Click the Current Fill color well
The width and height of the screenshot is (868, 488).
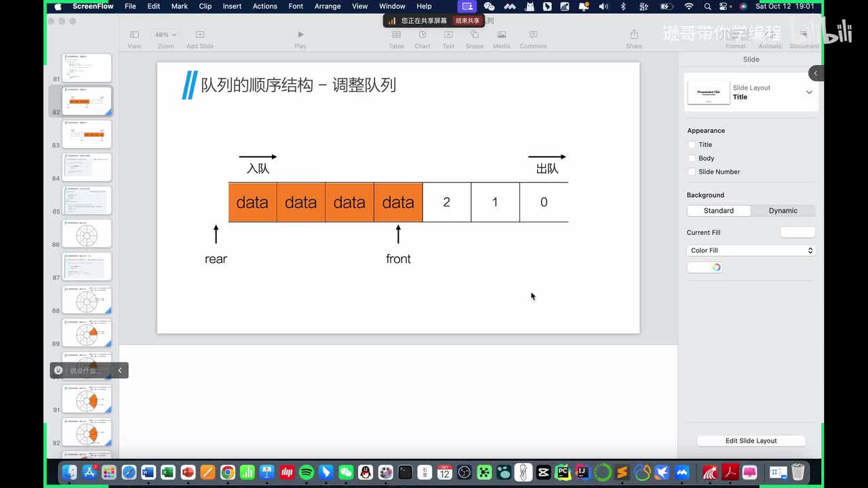(x=797, y=232)
